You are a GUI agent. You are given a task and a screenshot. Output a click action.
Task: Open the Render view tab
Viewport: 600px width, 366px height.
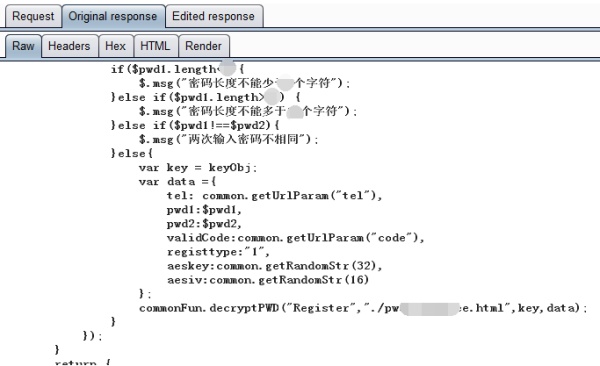pyautogui.click(x=204, y=46)
